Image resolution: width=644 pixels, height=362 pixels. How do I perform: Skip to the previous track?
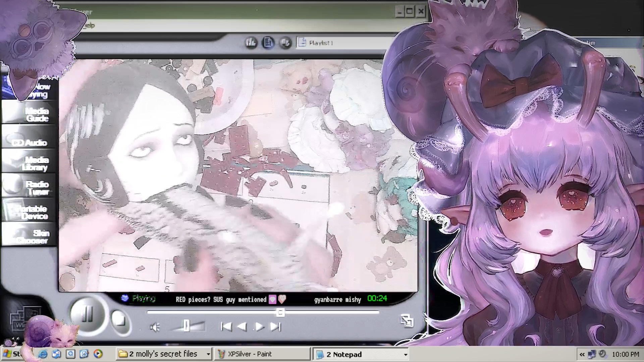pos(226,326)
